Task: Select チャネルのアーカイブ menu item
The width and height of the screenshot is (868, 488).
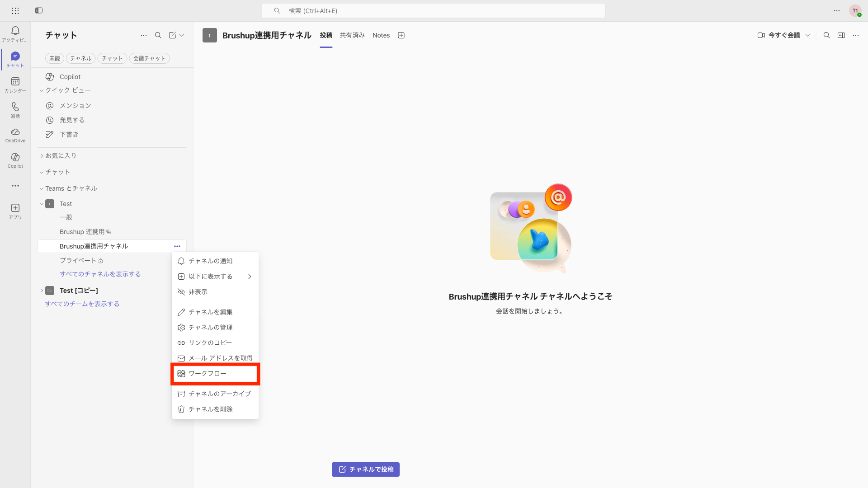Action: (x=215, y=394)
